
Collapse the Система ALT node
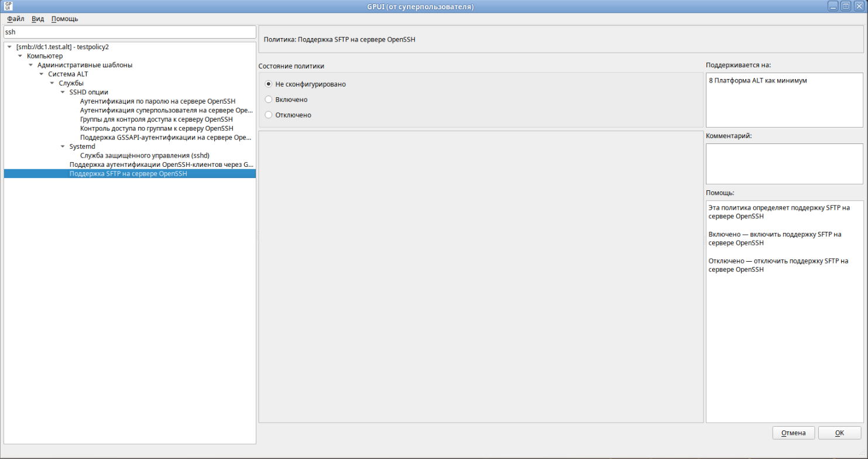(x=42, y=74)
